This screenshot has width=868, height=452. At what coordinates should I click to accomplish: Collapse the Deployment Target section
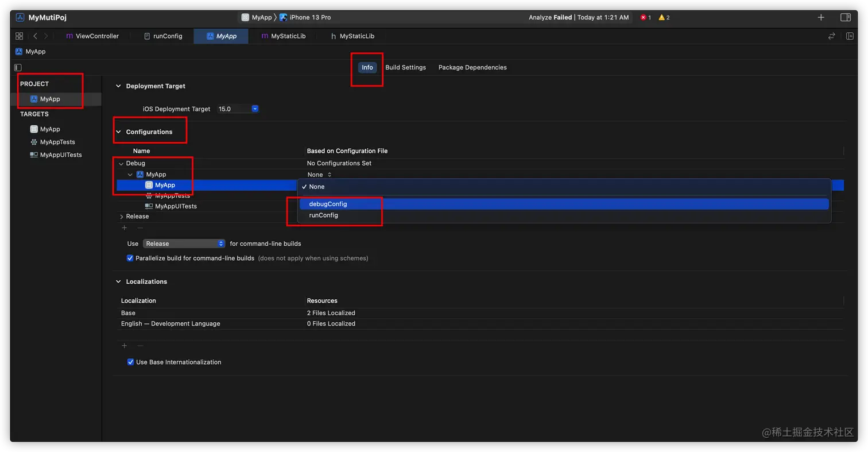[118, 86]
